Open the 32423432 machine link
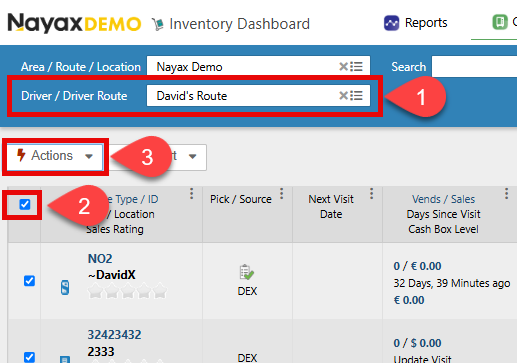 [114, 335]
